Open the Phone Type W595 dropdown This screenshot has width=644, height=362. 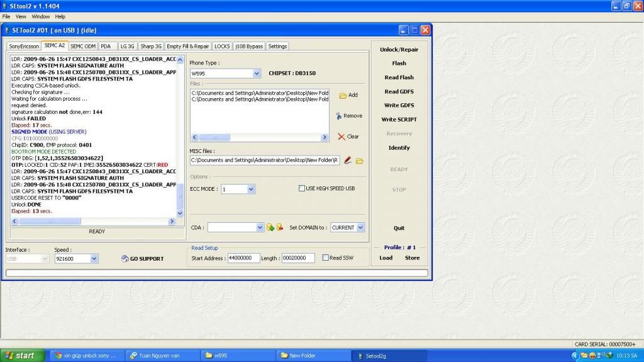(257, 74)
